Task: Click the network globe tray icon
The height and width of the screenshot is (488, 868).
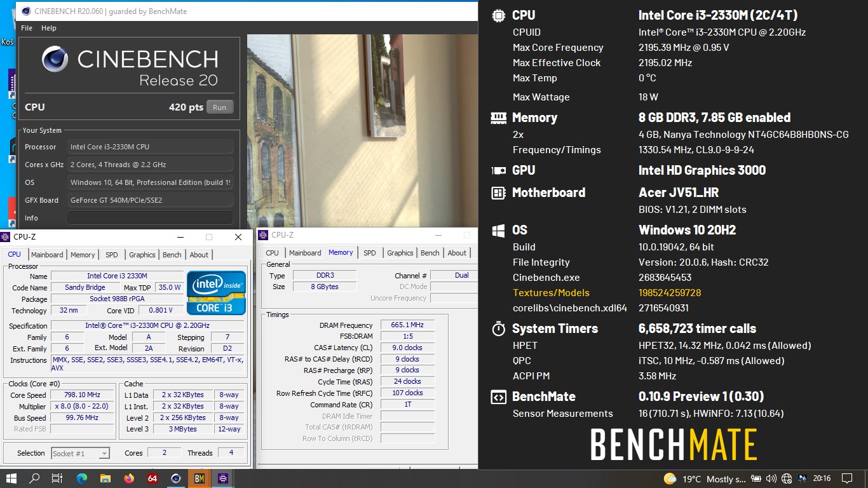Action: coord(787,479)
